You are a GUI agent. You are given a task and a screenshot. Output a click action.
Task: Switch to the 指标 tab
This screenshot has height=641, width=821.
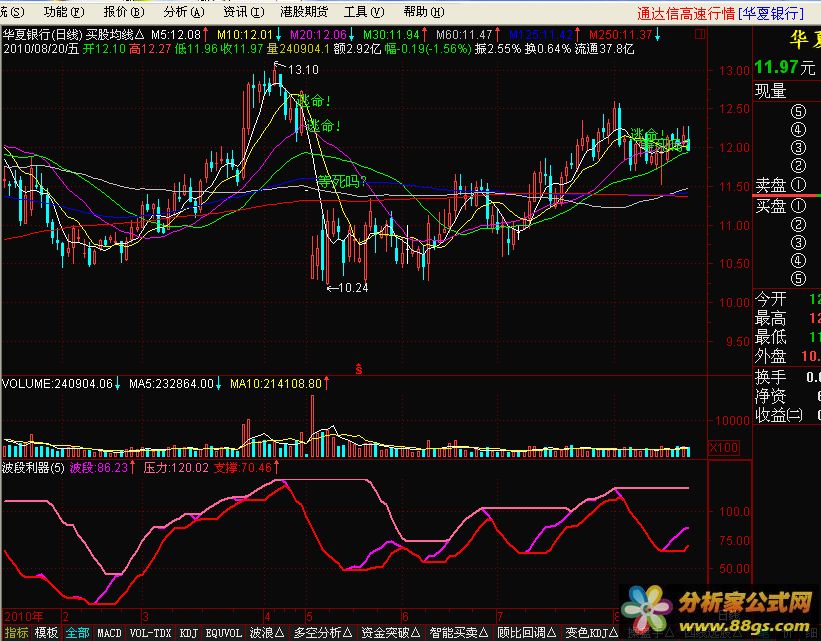click(x=16, y=633)
